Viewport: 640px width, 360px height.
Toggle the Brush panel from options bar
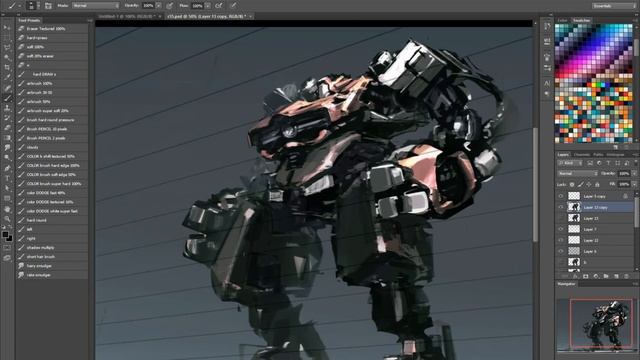point(48,6)
